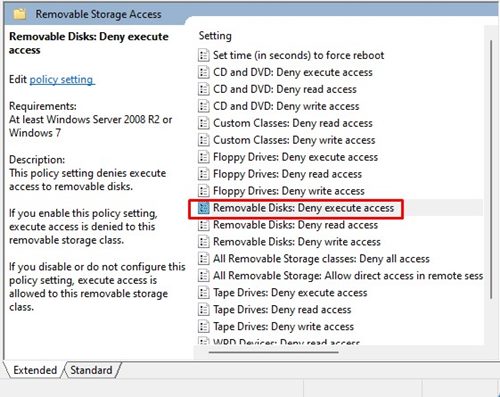Switch to the Standard tab
Screen dimensions: 500x397
point(91,370)
